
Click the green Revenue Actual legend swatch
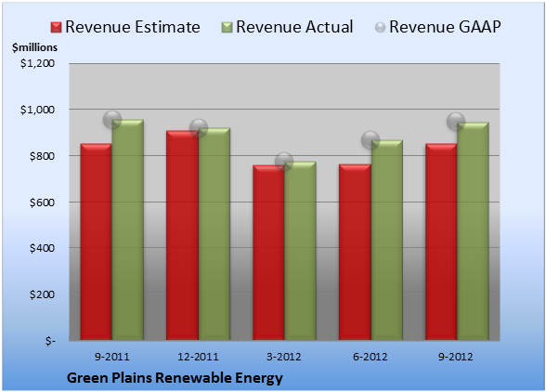pos(227,28)
